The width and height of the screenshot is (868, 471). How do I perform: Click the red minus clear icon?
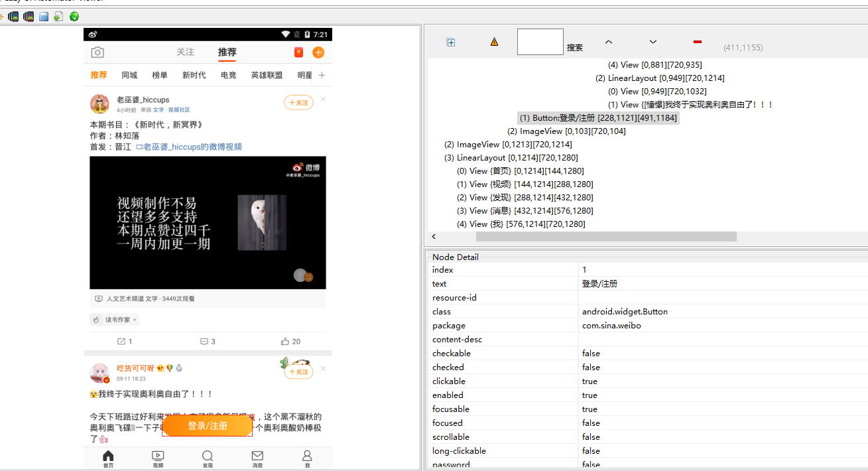click(698, 42)
